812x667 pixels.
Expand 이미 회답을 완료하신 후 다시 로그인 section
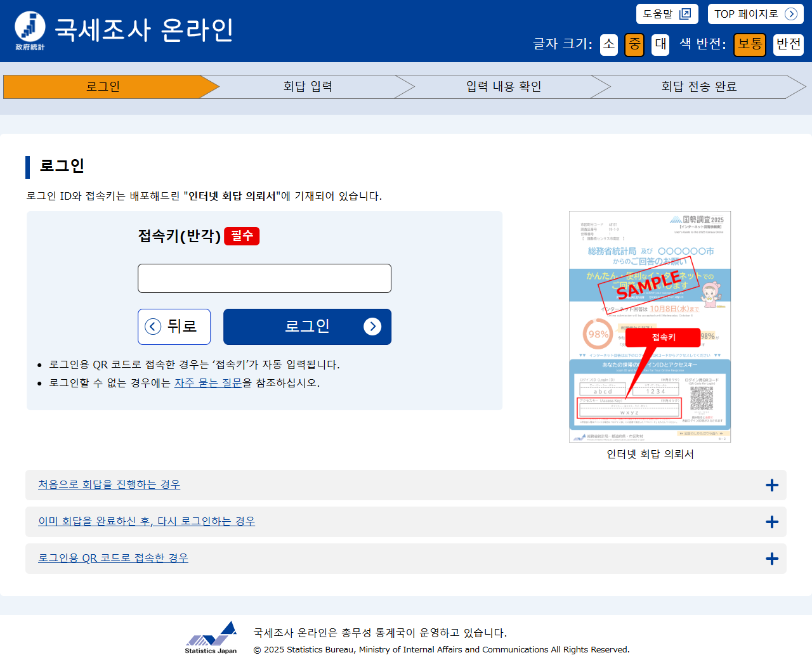point(147,521)
